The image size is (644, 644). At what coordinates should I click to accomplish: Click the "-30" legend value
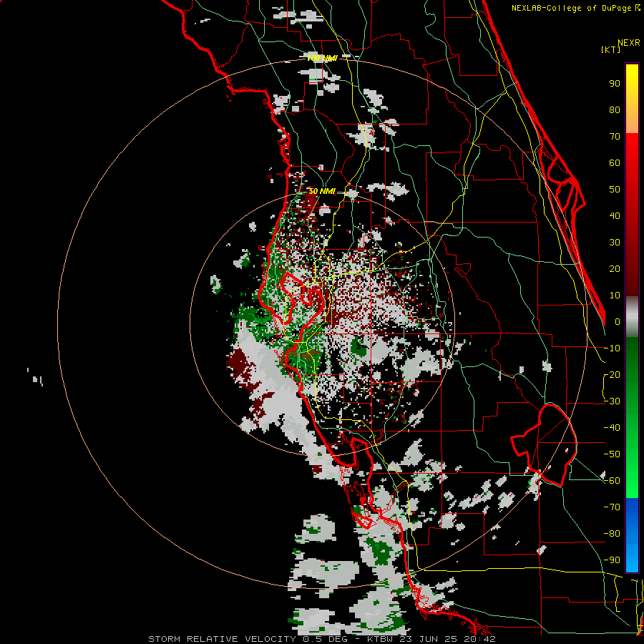[612, 401]
